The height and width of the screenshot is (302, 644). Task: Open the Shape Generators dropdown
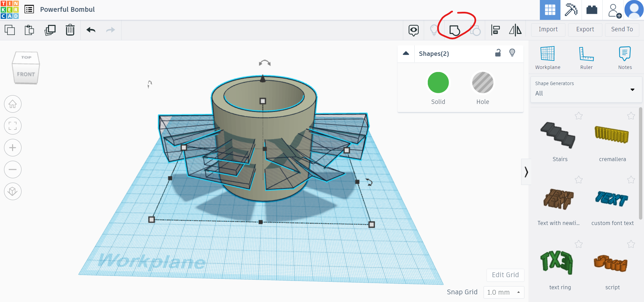586,89
